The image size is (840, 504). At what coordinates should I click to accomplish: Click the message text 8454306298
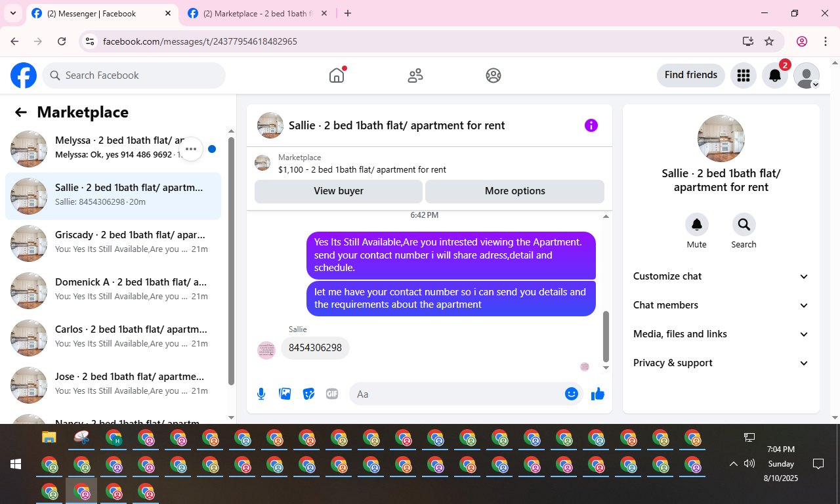pyautogui.click(x=315, y=348)
